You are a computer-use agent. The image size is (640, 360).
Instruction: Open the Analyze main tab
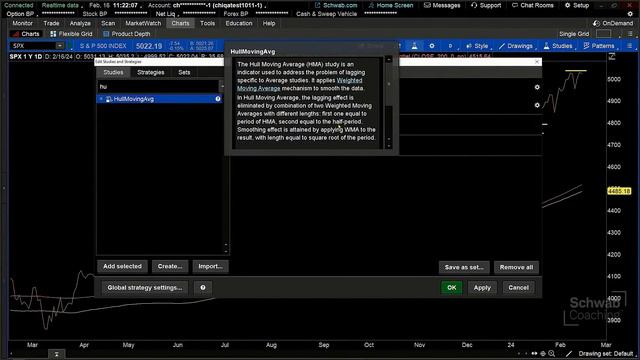(x=80, y=23)
